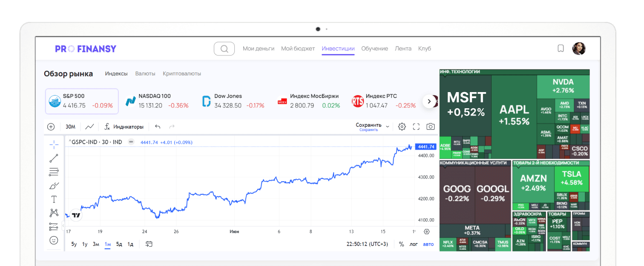Open the Клуб menu item
This screenshot has width=644, height=266.
[425, 49]
